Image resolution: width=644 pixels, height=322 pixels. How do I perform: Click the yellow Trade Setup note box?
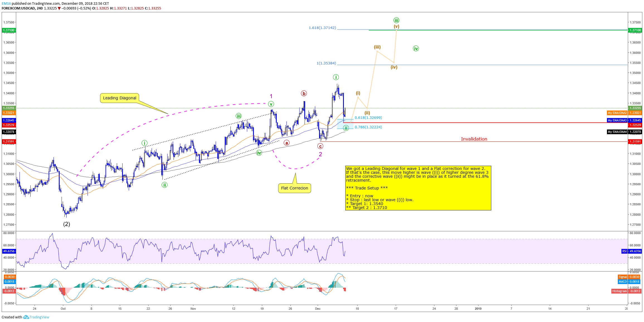click(x=418, y=188)
